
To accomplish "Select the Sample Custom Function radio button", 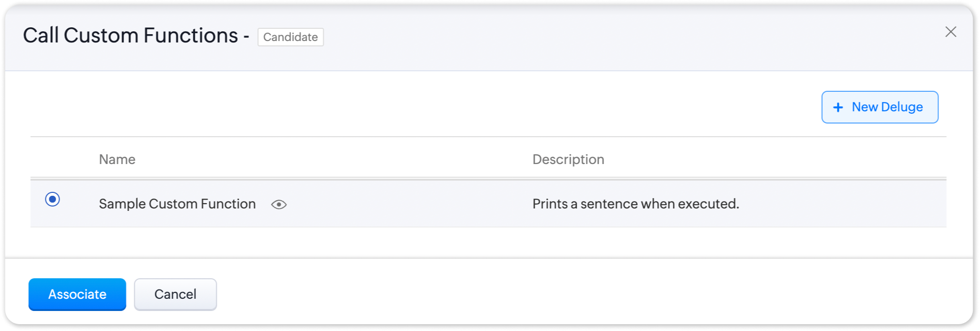I will [53, 199].
